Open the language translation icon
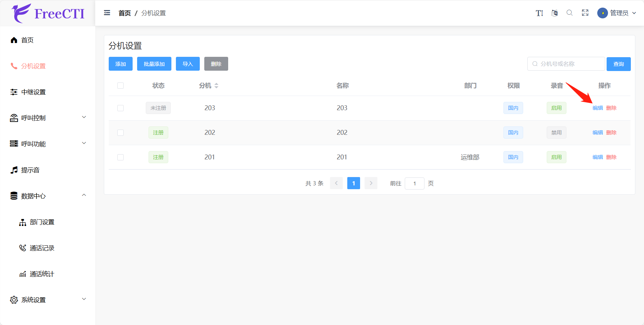The width and height of the screenshot is (644, 325). point(554,13)
